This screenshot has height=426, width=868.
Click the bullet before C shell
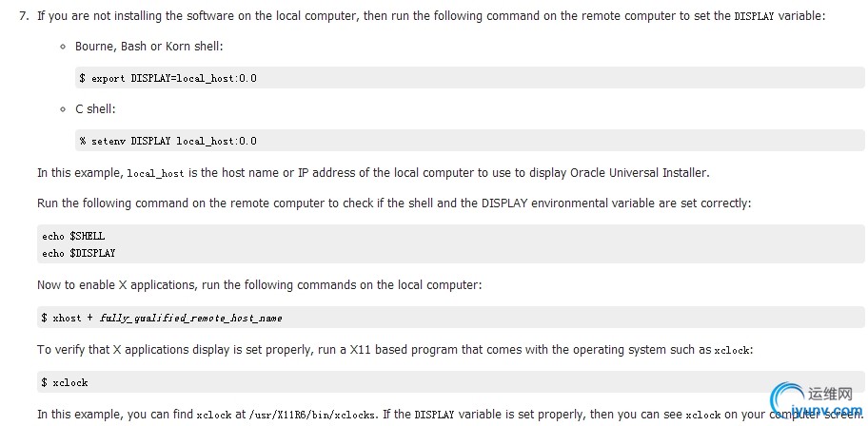[64, 109]
